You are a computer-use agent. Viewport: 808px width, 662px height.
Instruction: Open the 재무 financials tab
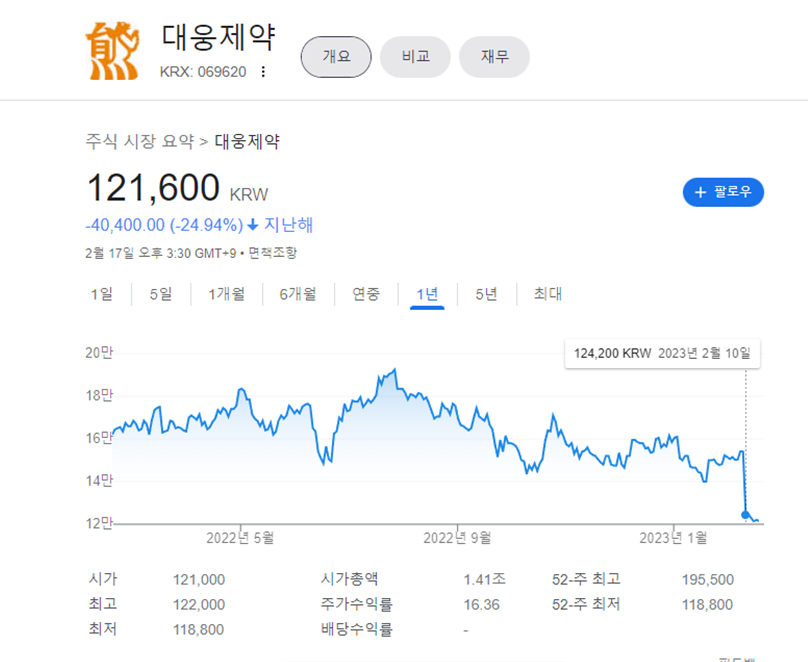(494, 57)
